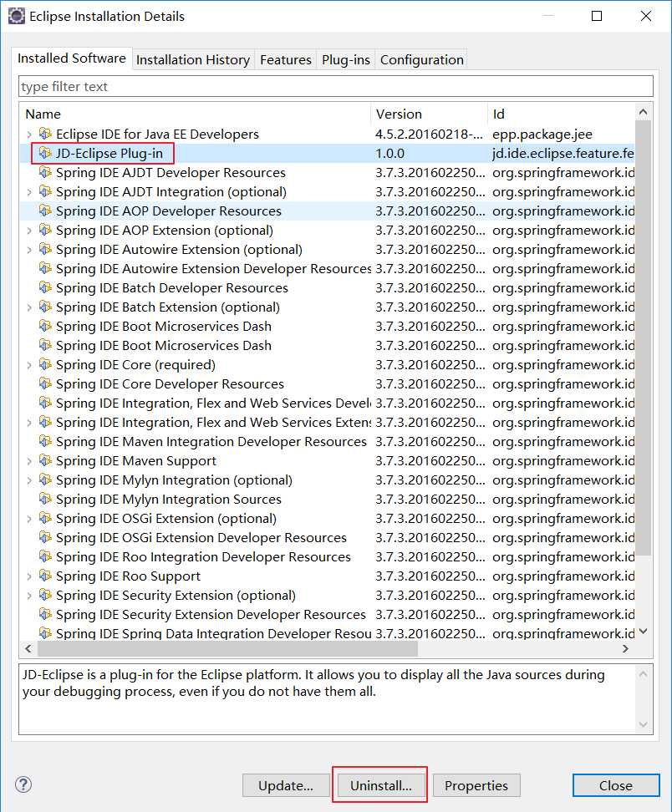This screenshot has height=812, width=672.
Task: Switch to the Installed Software tab
Action: point(72,58)
